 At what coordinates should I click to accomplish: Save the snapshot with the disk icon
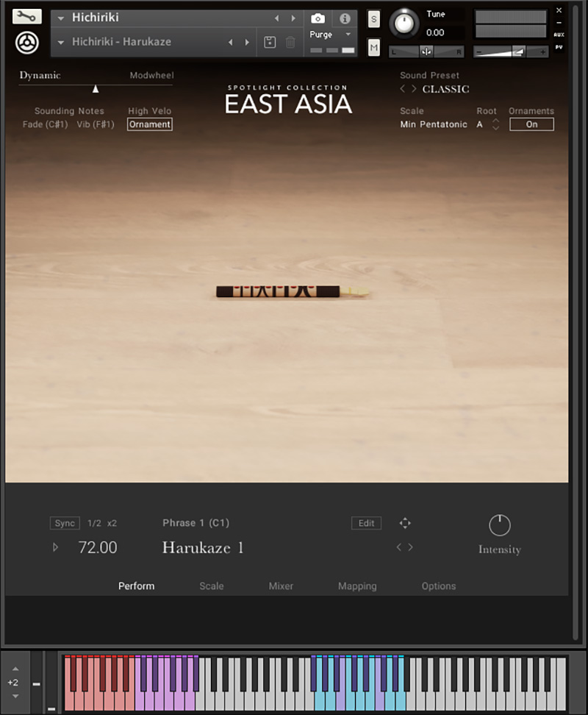[x=270, y=42]
